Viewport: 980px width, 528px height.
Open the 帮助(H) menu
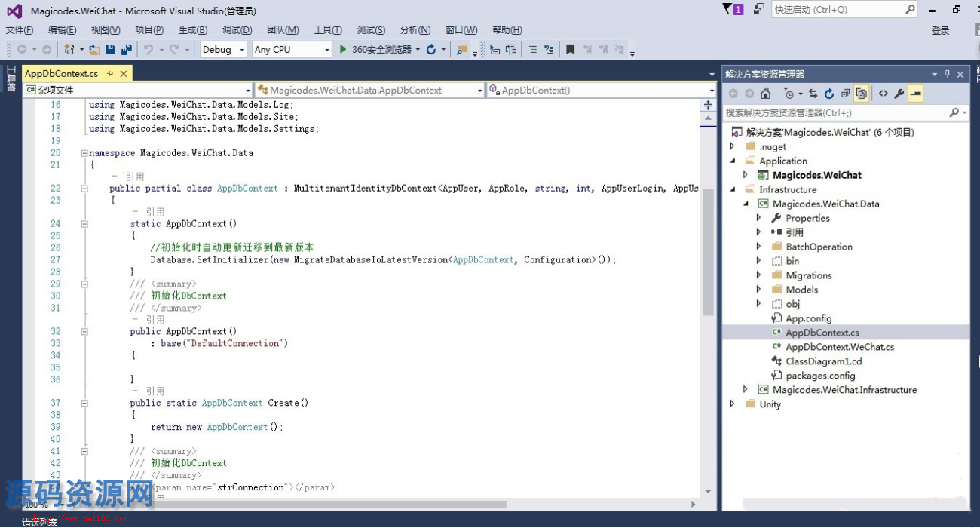(507, 30)
